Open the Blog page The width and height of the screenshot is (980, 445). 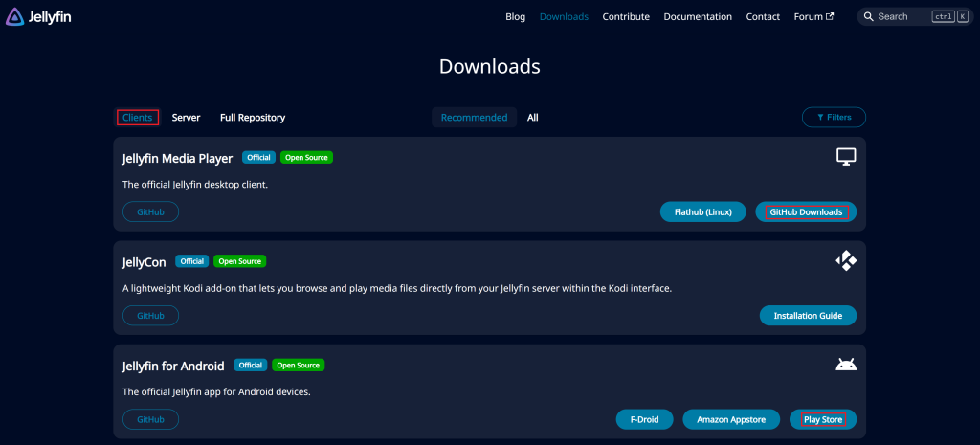tap(516, 17)
